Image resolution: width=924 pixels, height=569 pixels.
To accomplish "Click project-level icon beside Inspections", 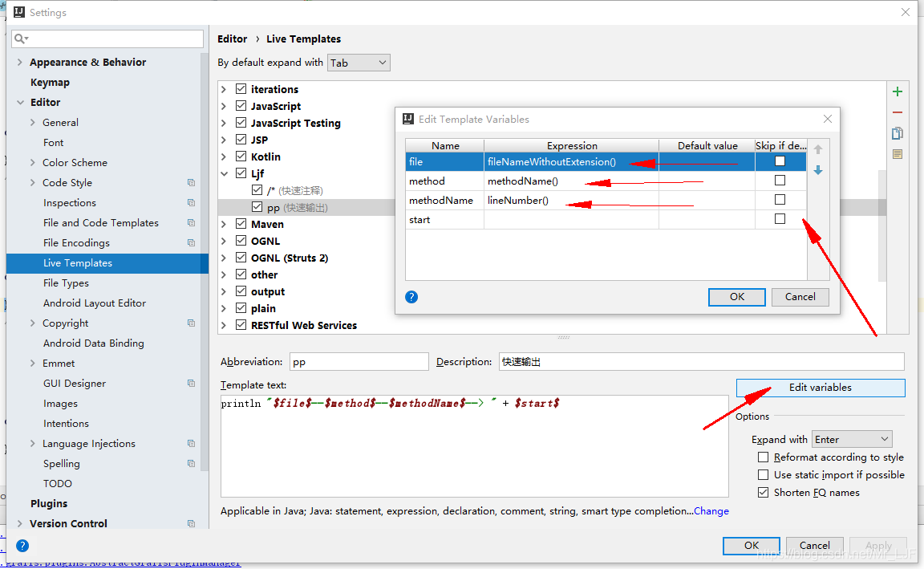I will (x=191, y=203).
